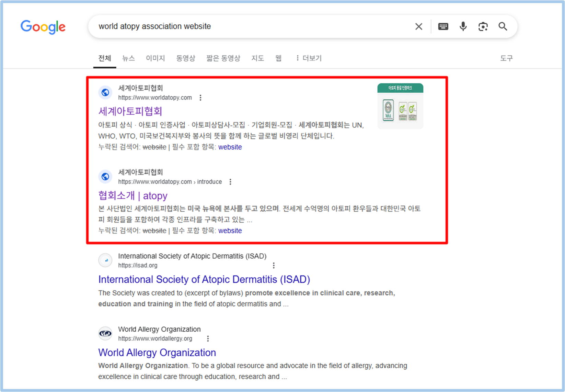Viewport: 565px width, 392px height.
Task: Click World Allergy Organization site name text
Action: (159, 329)
